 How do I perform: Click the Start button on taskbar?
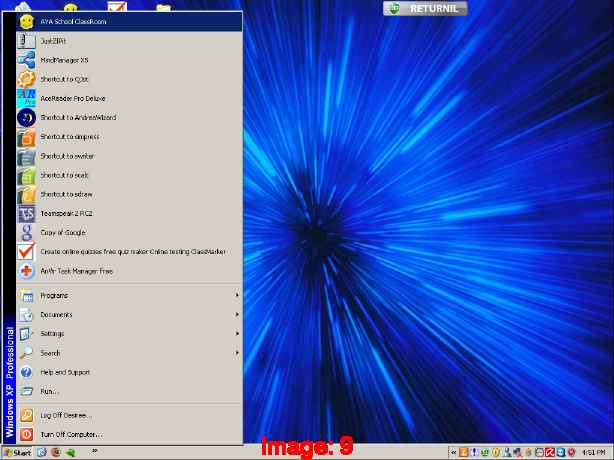[17, 453]
